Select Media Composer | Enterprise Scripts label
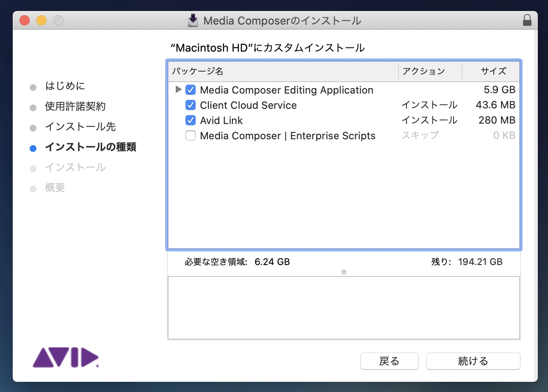 [288, 136]
